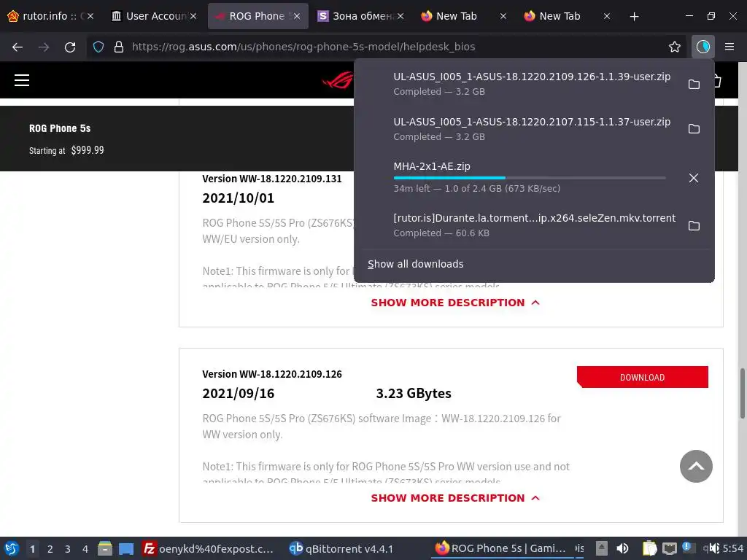Click the network monitor tray icon
Screen dimensions: 747x560
[670, 548]
